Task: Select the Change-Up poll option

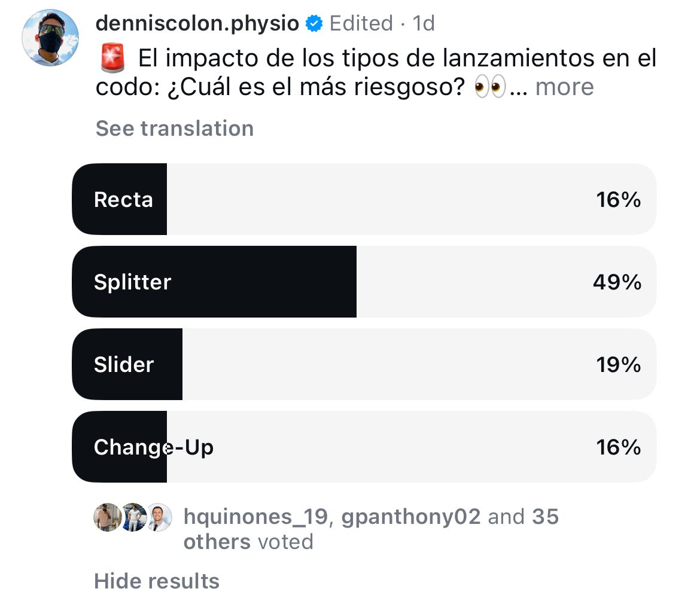Action: click(x=364, y=447)
